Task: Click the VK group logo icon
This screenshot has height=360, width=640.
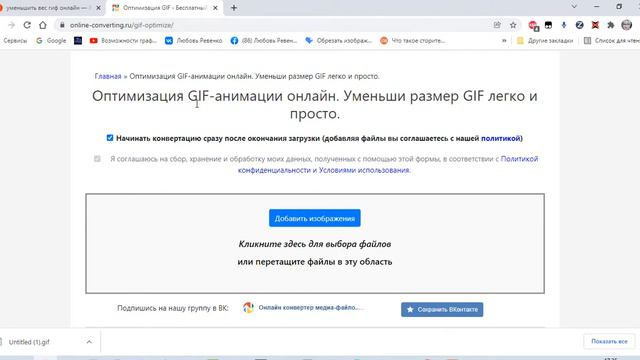Action: [248, 307]
